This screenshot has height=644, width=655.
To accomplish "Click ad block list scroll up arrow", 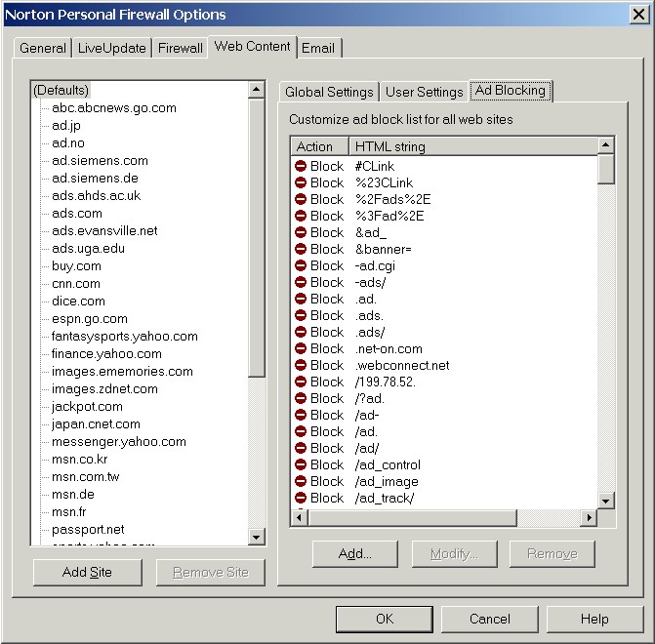I will 605,145.
